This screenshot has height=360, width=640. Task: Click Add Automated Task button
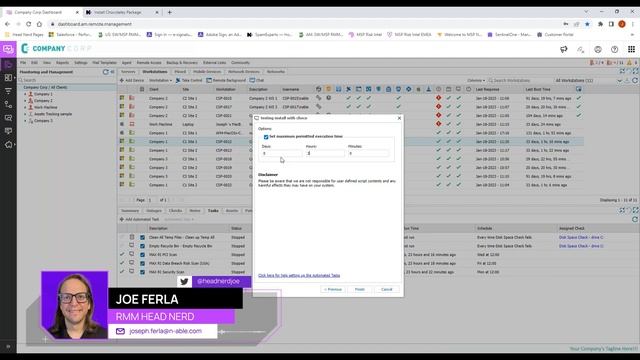tap(139, 219)
